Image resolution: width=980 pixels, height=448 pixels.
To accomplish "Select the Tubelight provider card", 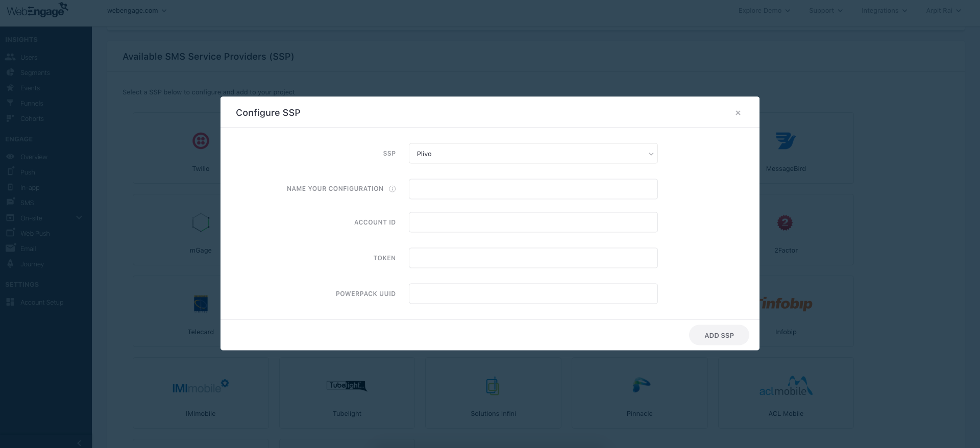I will 347,393.
